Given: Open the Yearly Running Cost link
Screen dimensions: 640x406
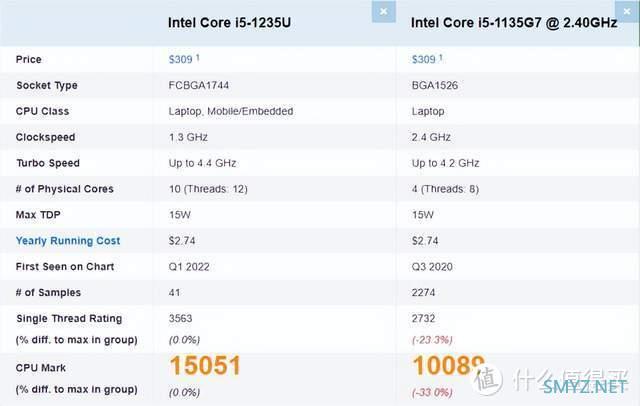Looking at the screenshot, I should coord(68,241).
